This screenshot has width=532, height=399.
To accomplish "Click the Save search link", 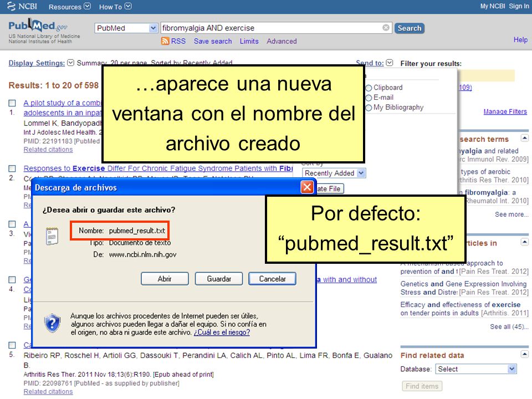I will coord(213,41).
